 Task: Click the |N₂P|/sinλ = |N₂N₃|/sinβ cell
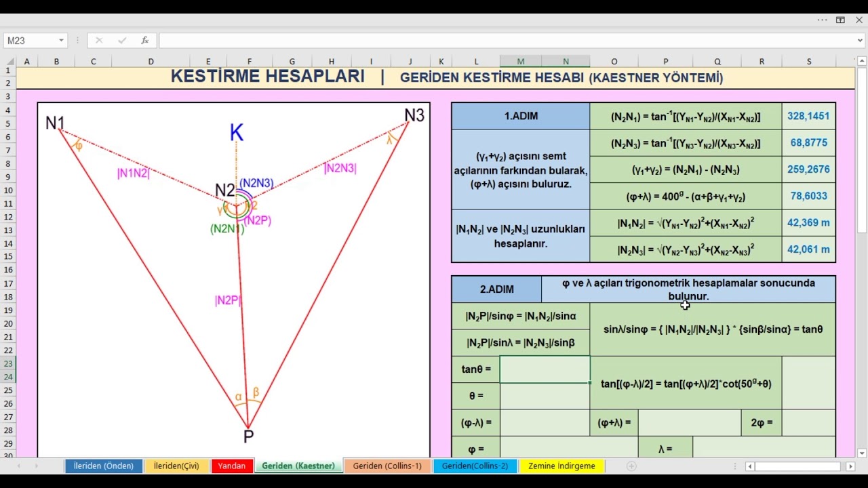pos(521,342)
